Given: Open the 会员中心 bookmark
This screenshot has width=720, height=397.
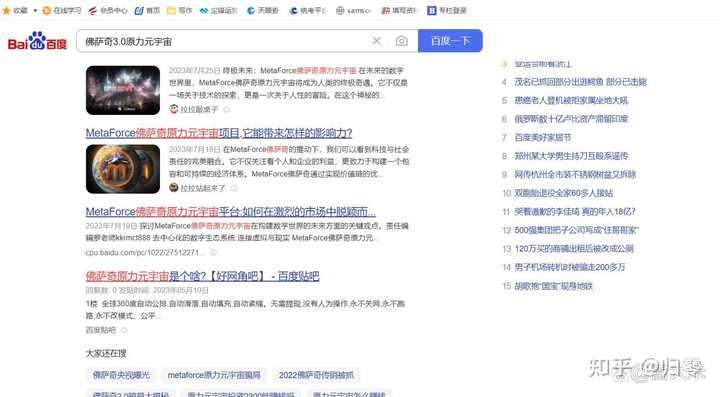Looking at the screenshot, I should tap(108, 10).
